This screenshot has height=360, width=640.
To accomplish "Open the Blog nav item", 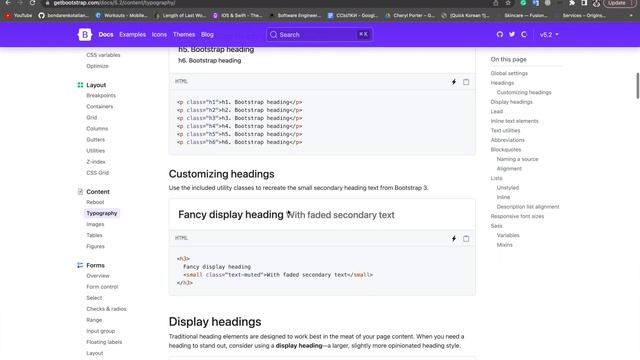I will coord(207,35).
